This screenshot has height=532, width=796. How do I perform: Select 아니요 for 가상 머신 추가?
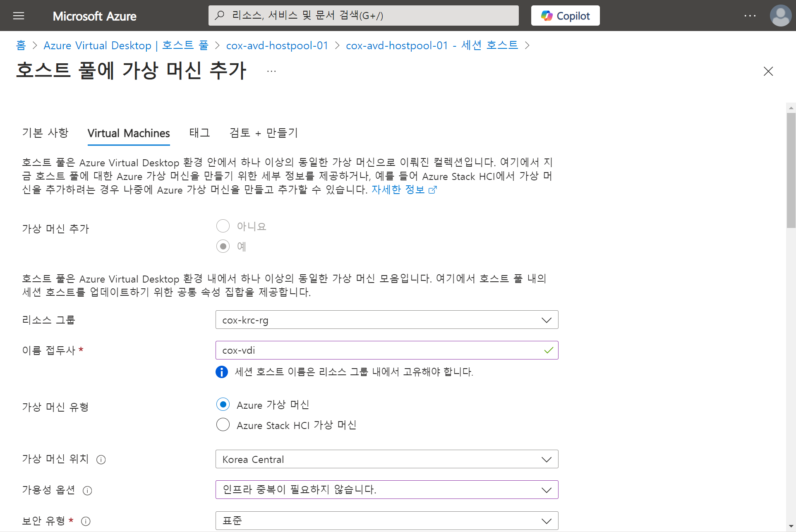click(x=223, y=226)
